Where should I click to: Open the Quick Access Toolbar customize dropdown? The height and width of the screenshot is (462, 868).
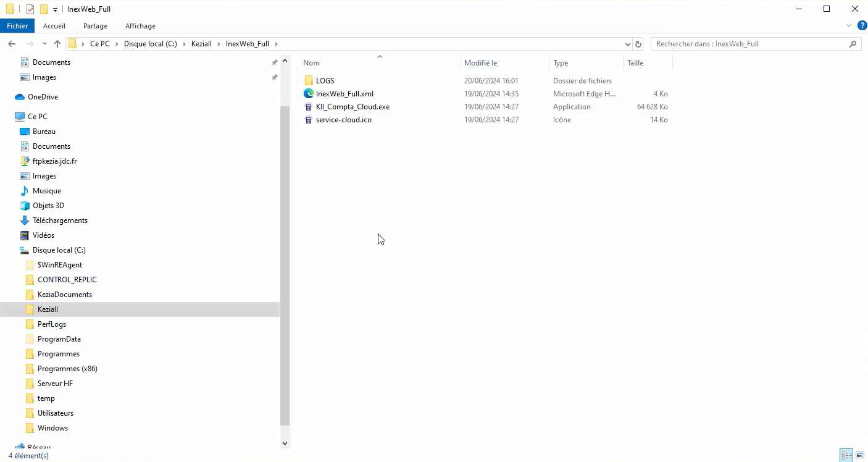click(55, 9)
